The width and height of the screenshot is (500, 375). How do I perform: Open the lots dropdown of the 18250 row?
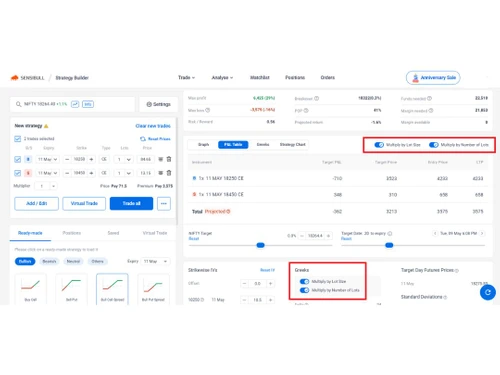[124, 159]
